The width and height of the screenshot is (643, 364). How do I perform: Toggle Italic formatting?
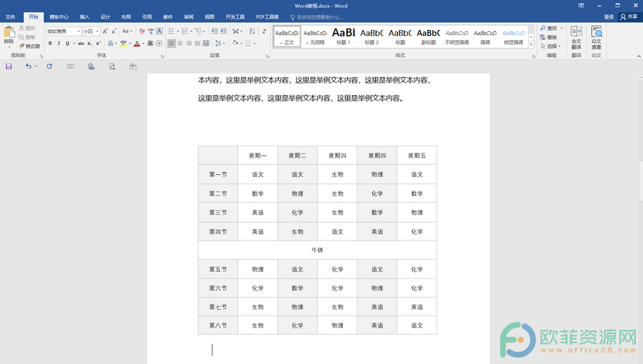tap(59, 43)
